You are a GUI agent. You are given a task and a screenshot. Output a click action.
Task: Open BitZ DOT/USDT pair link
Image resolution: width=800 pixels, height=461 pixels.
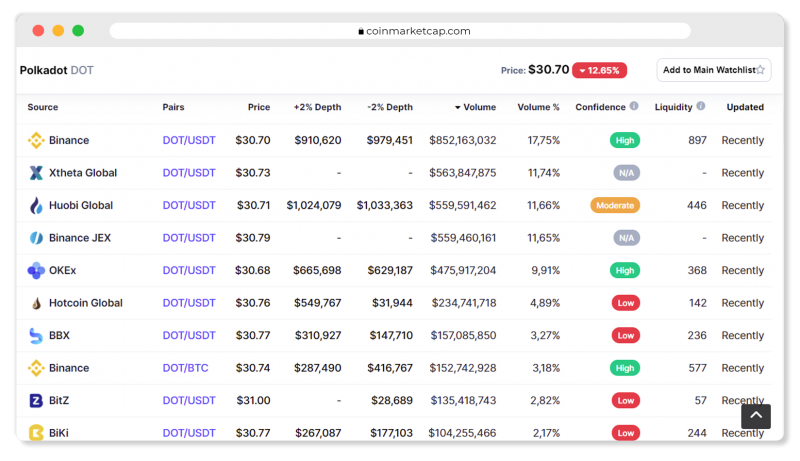189,400
